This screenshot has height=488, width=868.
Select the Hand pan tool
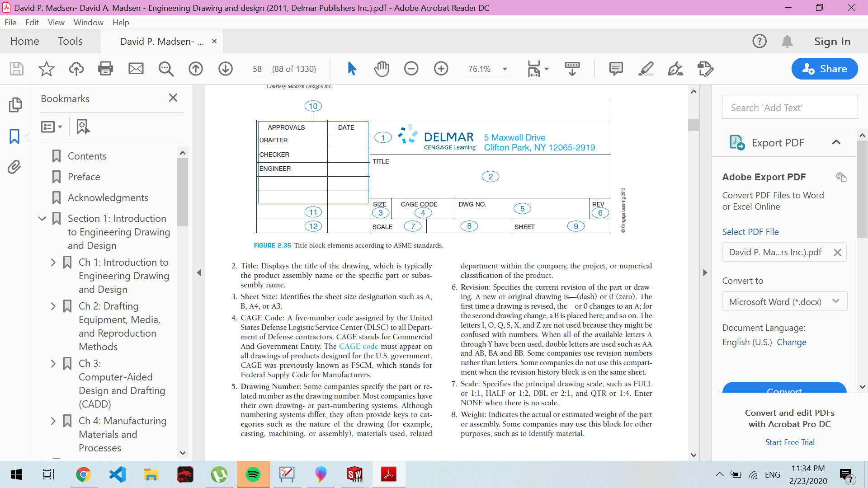(x=382, y=69)
